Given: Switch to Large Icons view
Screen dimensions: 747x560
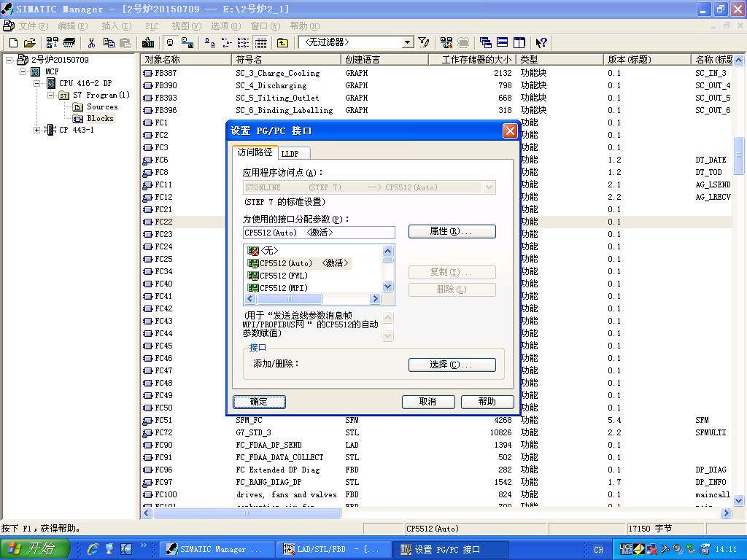Looking at the screenshot, I should click(x=209, y=43).
